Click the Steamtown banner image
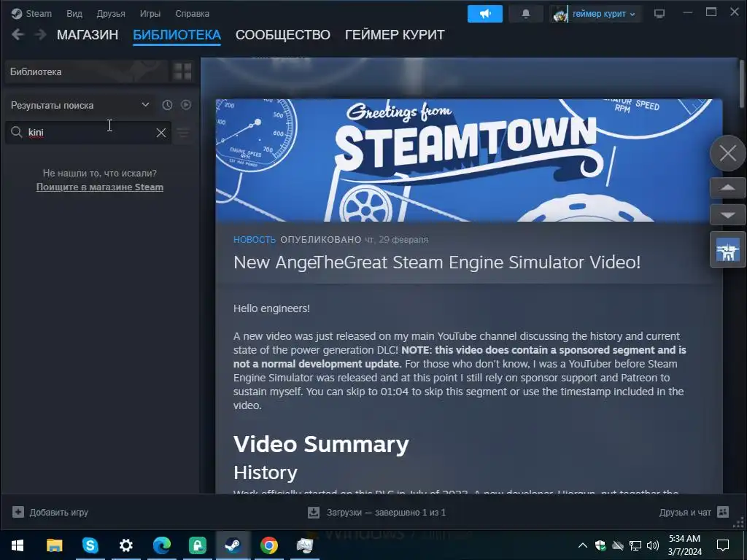This screenshot has width=747, height=560. [x=469, y=160]
